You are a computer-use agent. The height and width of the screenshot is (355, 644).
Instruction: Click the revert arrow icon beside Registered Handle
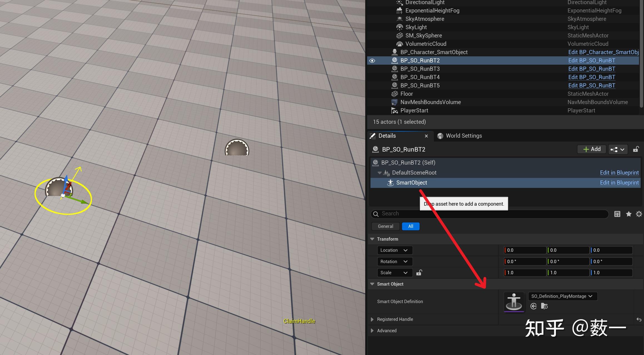[x=639, y=319]
